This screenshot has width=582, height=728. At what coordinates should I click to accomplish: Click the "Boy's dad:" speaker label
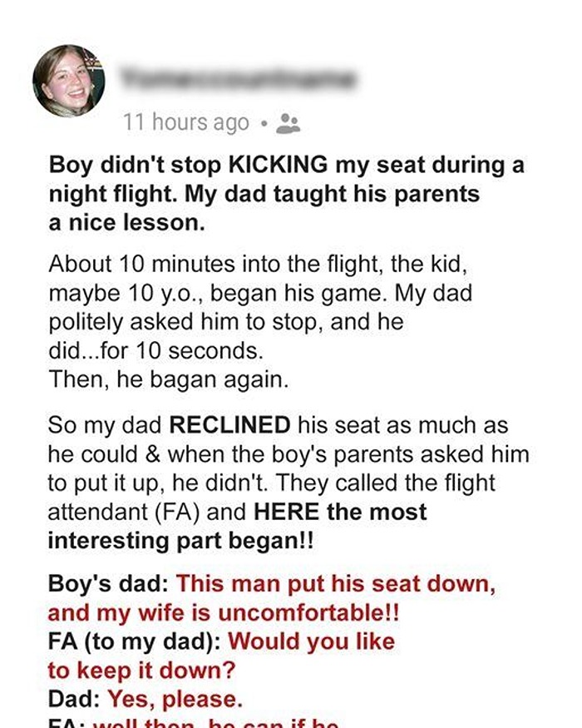(x=108, y=583)
